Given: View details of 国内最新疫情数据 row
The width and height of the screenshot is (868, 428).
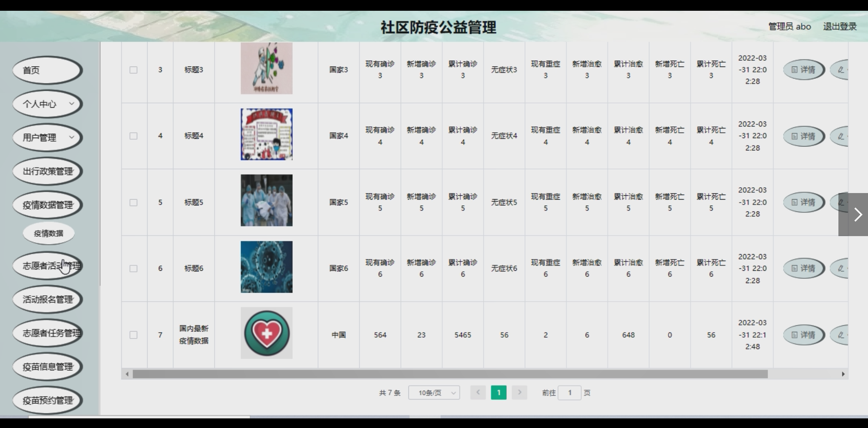Looking at the screenshot, I should click(x=803, y=335).
